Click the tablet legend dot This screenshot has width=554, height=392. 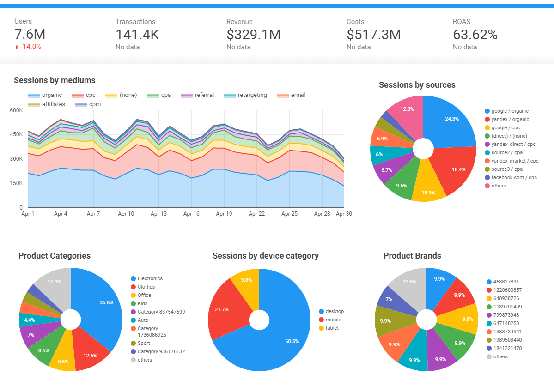click(x=321, y=328)
